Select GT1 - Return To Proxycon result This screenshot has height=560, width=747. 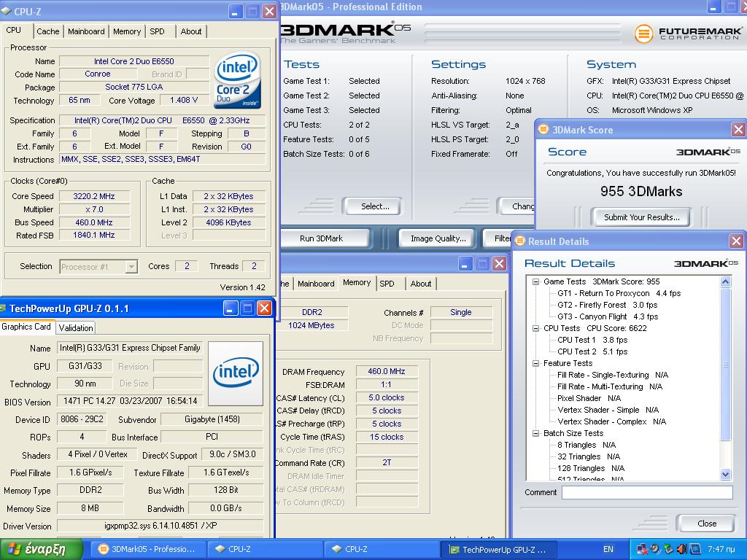pyautogui.click(x=619, y=293)
